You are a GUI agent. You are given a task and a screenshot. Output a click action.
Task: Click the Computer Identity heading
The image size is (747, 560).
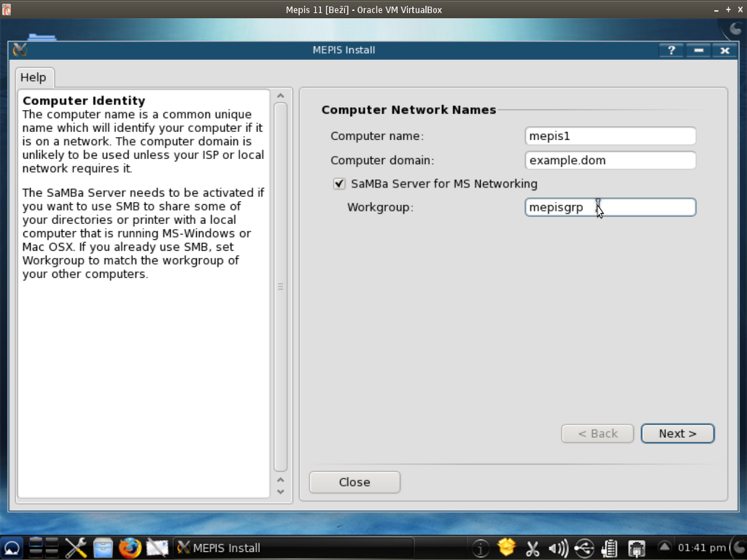84,101
